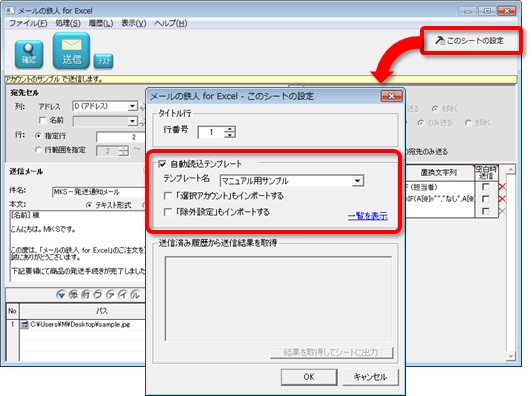Screen dimensions: 532x396
Task: Click the 一覧を表示 link
Action: coord(367,216)
